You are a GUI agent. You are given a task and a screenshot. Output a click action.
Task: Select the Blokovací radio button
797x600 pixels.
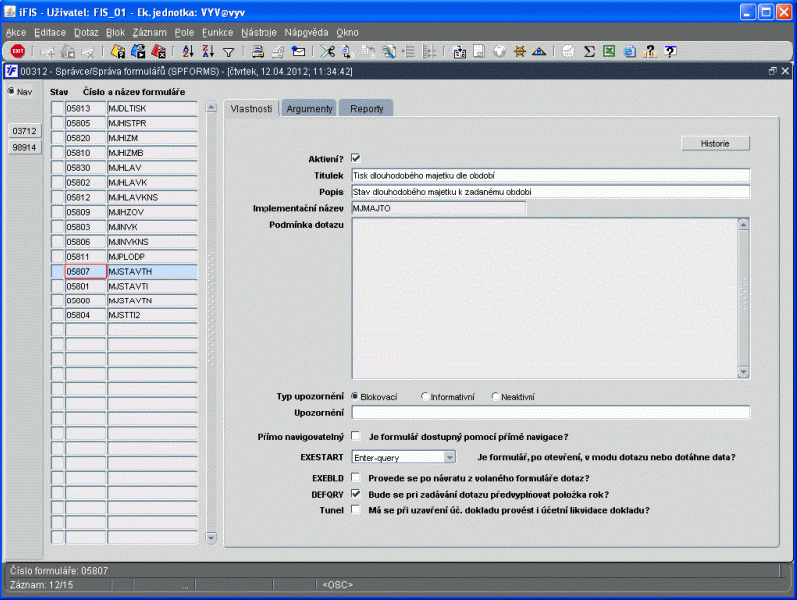pyautogui.click(x=355, y=396)
